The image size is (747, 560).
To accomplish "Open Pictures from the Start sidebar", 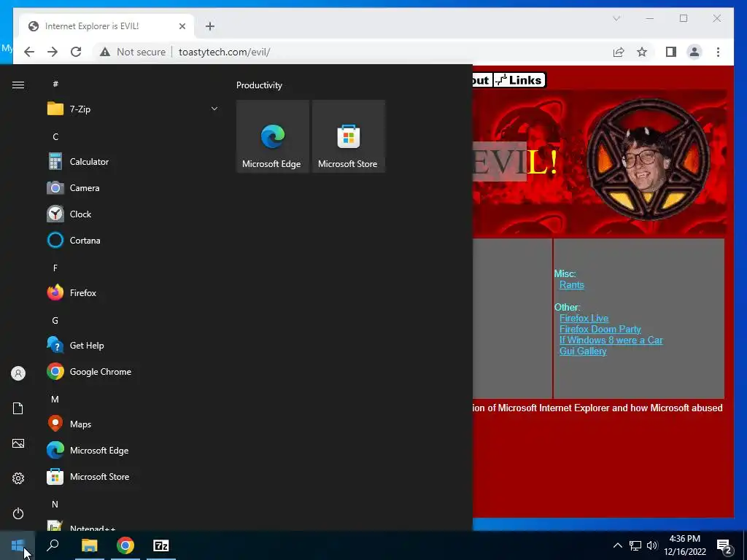I will tap(18, 443).
